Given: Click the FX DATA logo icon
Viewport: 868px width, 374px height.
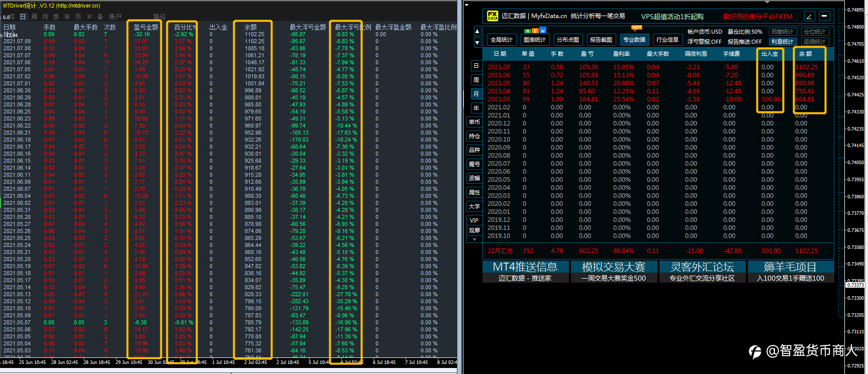Looking at the screenshot, I should click(492, 16).
